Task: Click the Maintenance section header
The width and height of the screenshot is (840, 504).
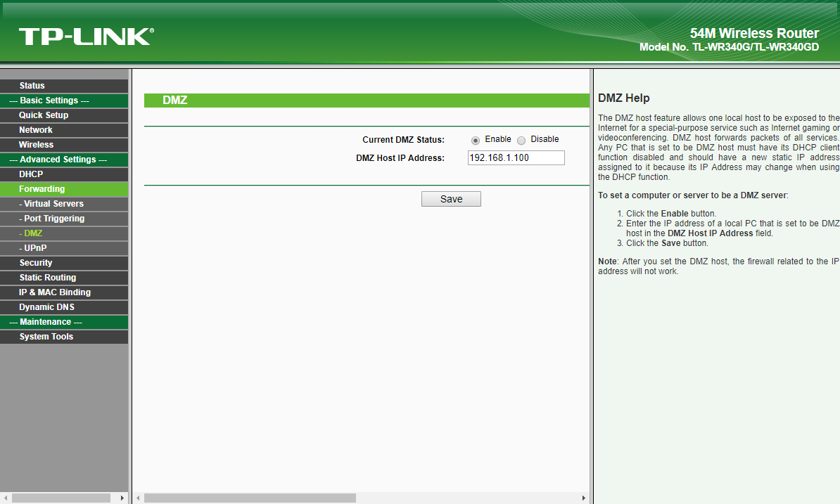Action: coord(64,322)
